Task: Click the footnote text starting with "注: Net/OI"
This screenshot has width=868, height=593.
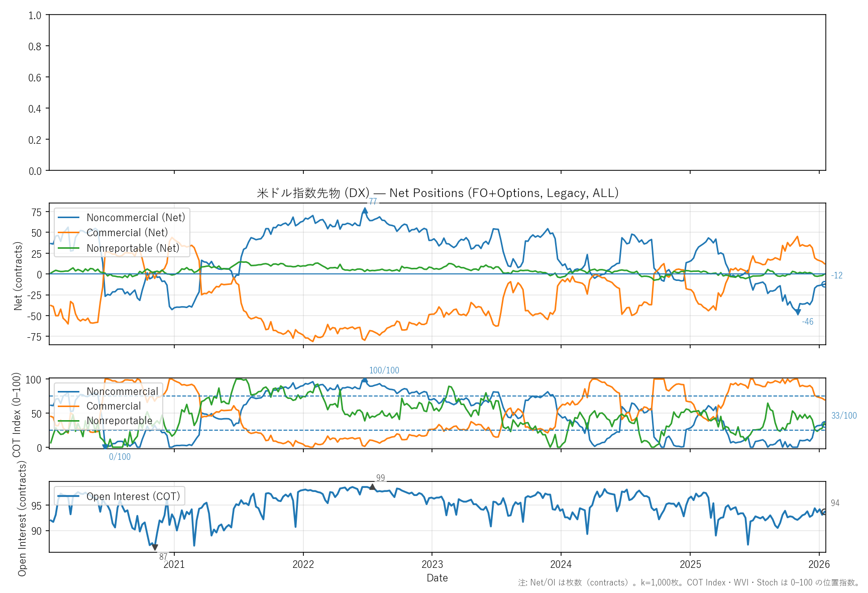Action: click(689, 582)
